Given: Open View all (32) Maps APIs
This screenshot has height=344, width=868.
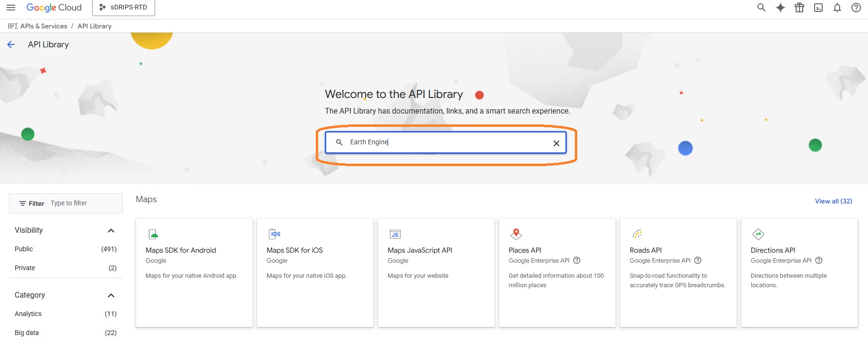Looking at the screenshot, I should coord(833,201).
